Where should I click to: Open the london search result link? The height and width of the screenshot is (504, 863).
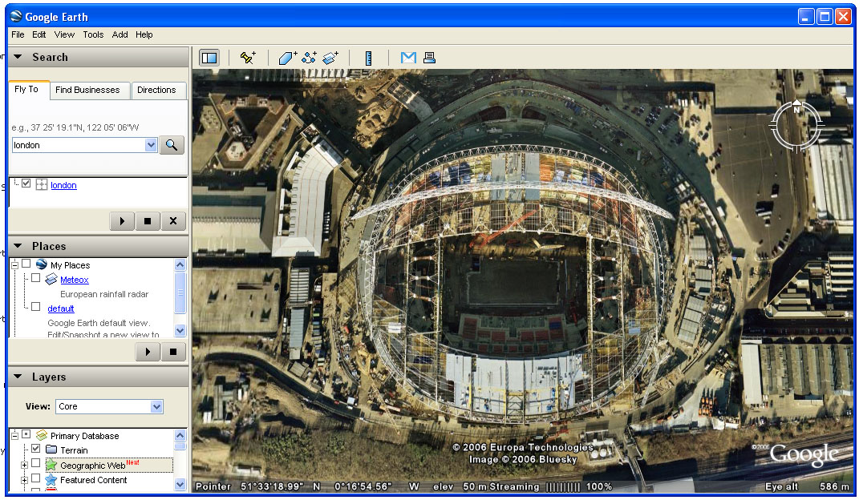pyautogui.click(x=64, y=185)
